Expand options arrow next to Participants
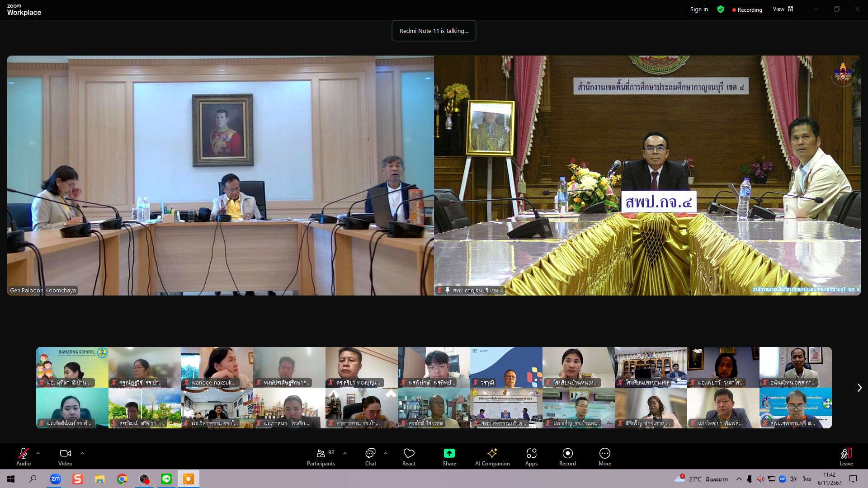The height and width of the screenshot is (488, 868). point(345,453)
